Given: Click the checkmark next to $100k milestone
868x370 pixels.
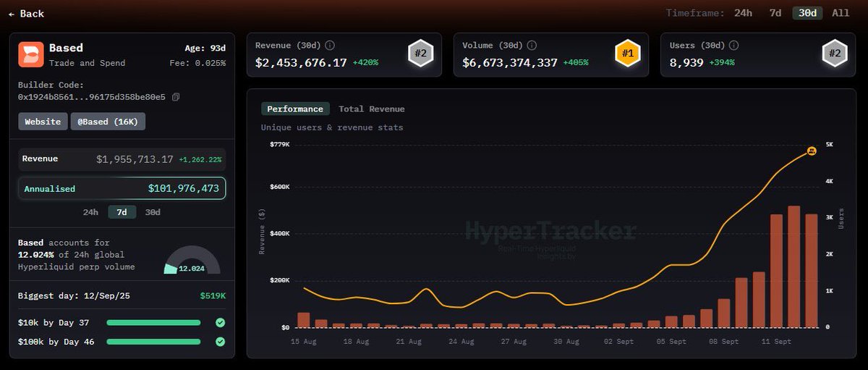Looking at the screenshot, I should tap(220, 341).
